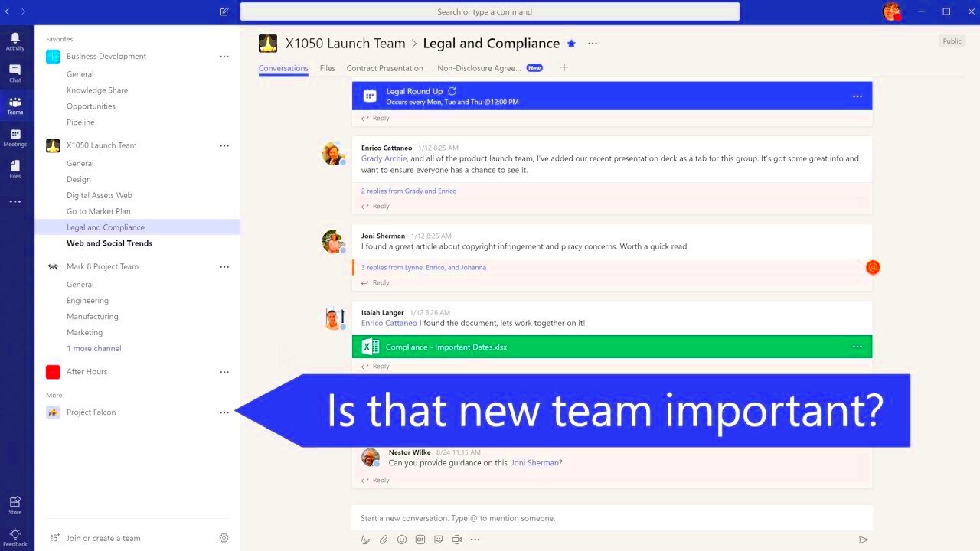The image size is (980, 551).
Task: Click the search or command box
Action: coord(490,11)
